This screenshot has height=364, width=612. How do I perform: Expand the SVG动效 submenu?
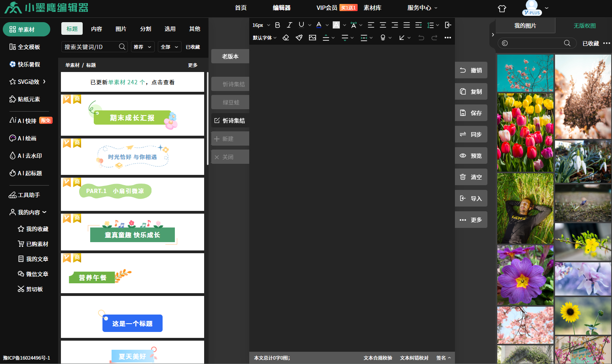44,82
